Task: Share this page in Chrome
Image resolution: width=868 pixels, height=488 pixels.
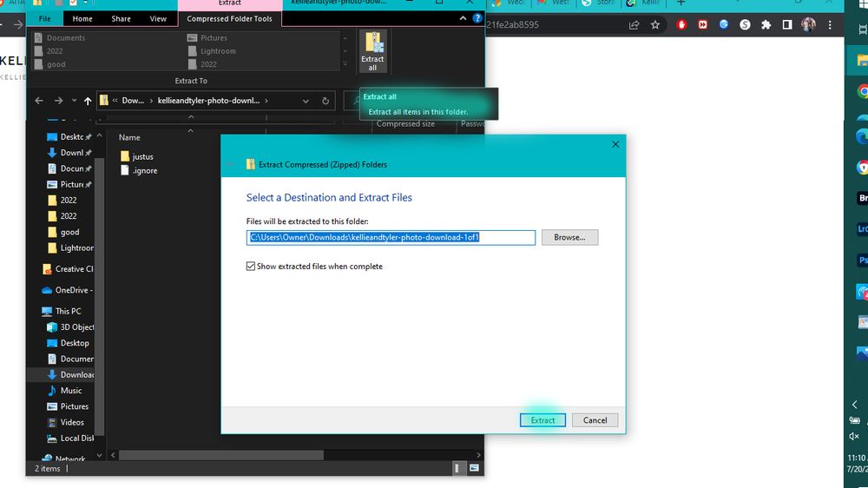Action: coord(635,25)
